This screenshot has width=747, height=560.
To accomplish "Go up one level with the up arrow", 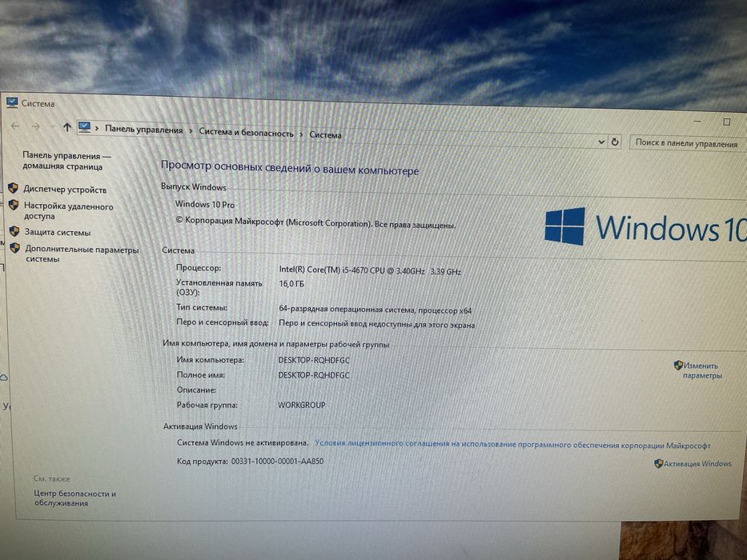I will click(x=66, y=128).
